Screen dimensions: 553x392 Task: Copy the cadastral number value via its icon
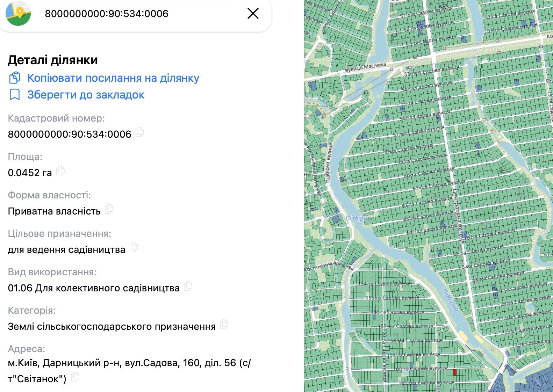140,132
